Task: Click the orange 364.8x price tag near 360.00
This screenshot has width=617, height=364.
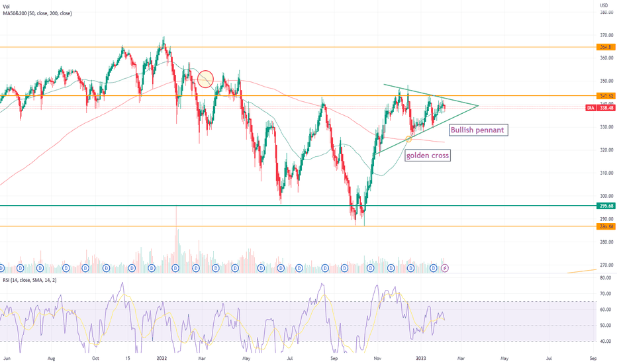Action: coord(606,47)
